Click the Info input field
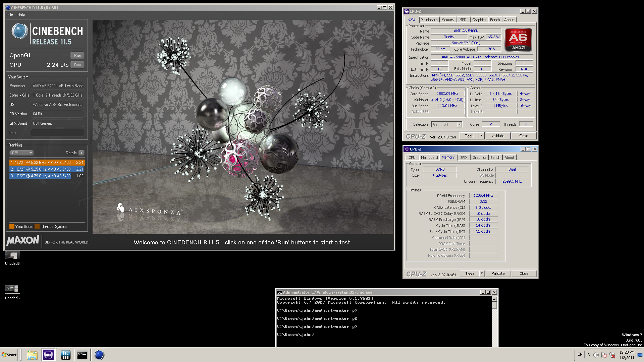 (58, 133)
